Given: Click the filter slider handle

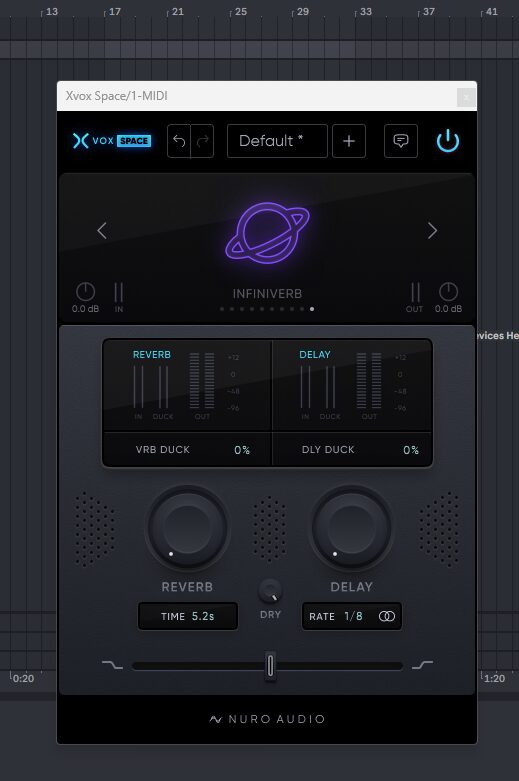Looking at the screenshot, I should point(270,666).
